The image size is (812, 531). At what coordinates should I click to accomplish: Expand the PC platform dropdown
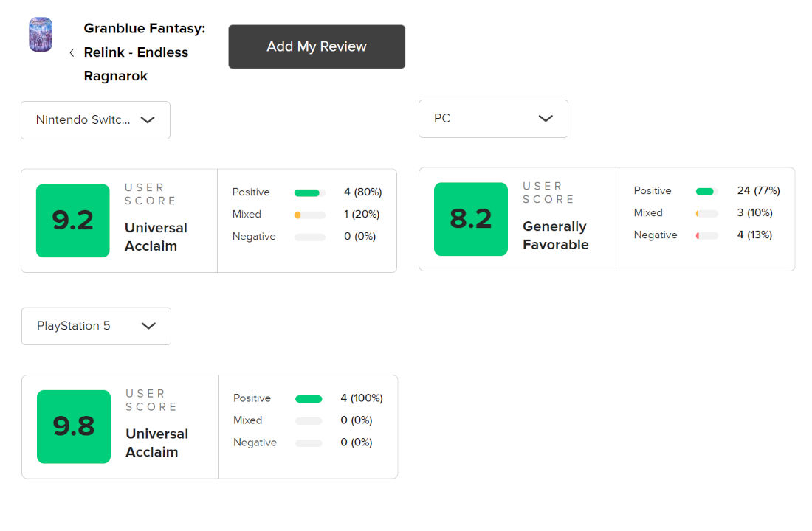[x=493, y=119]
